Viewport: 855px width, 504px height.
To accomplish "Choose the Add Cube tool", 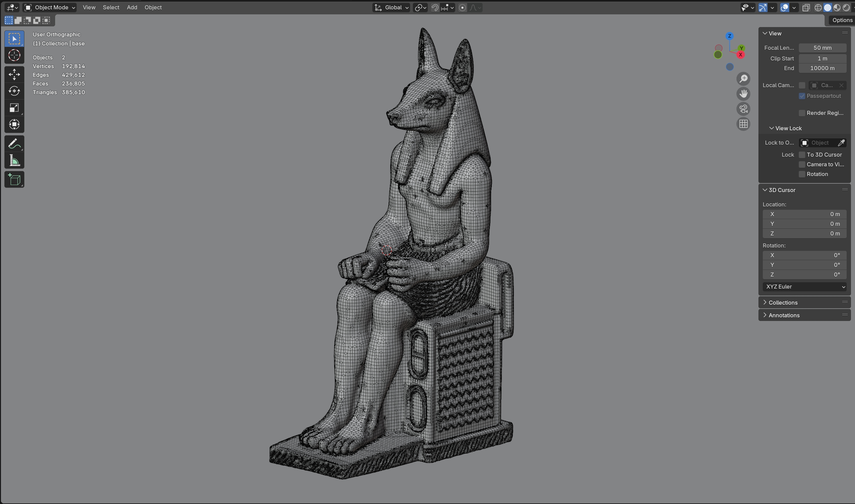I will click(x=14, y=180).
